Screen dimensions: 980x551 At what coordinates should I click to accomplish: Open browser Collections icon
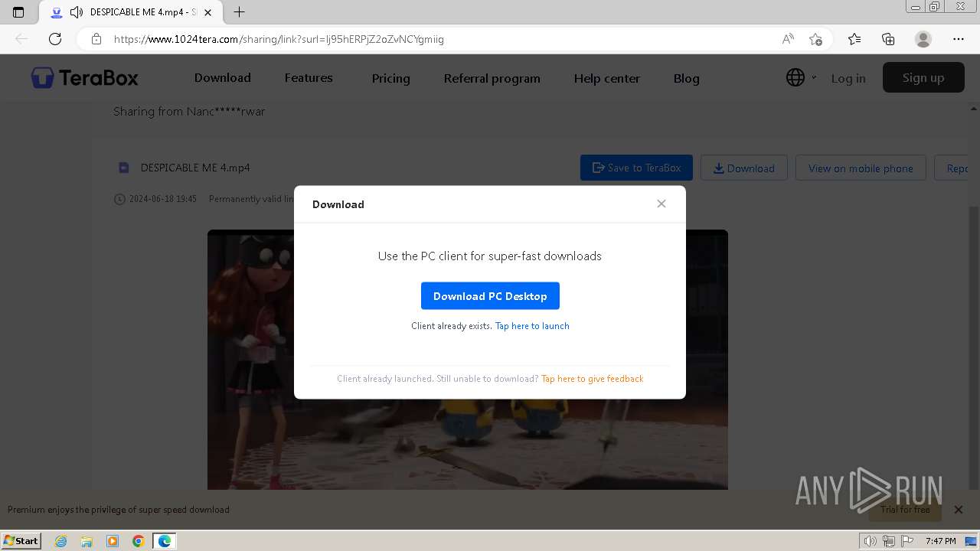(x=888, y=39)
